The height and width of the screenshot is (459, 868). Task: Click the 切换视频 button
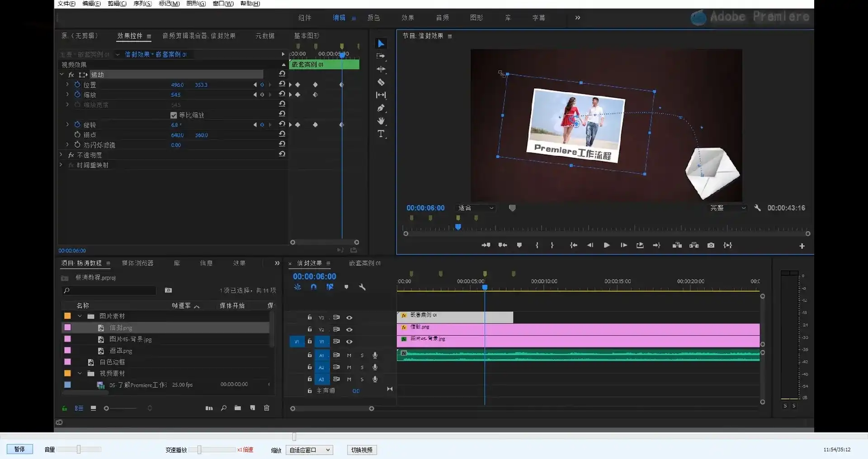tap(362, 450)
